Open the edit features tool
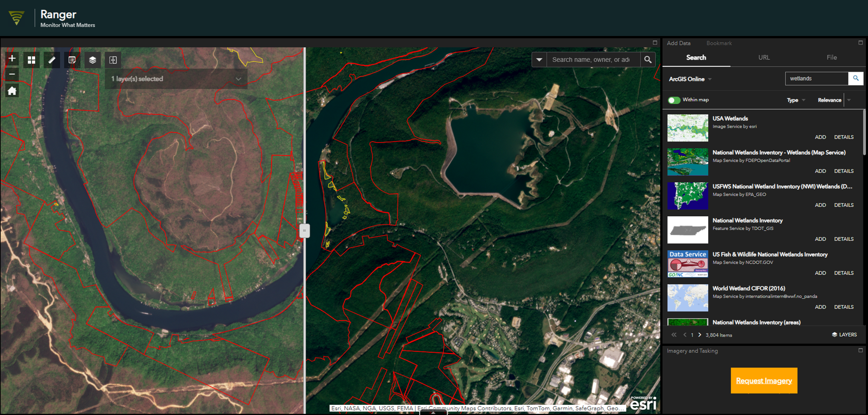This screenshot has height=415, width=868. 72,60
